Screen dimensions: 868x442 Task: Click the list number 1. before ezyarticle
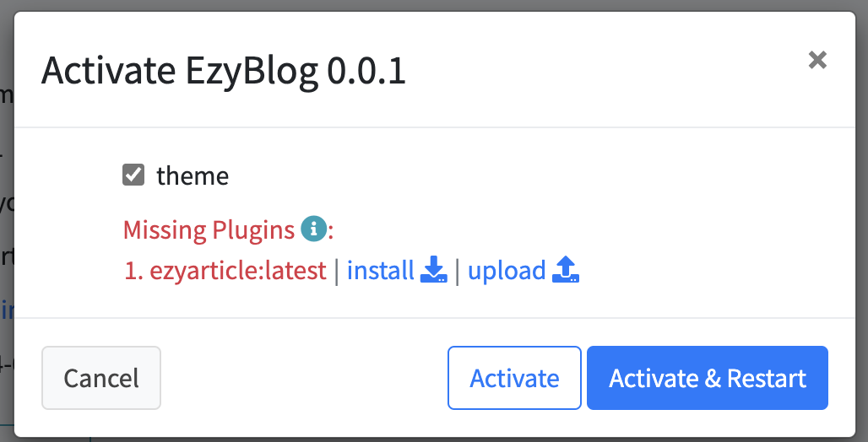click(x=133, y=271)
